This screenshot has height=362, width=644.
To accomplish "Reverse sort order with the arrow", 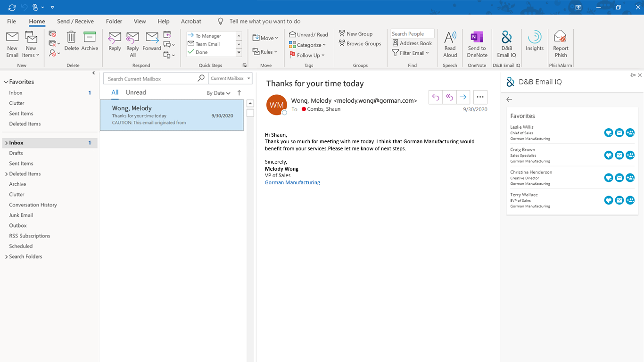I will (x=239, y=93).
